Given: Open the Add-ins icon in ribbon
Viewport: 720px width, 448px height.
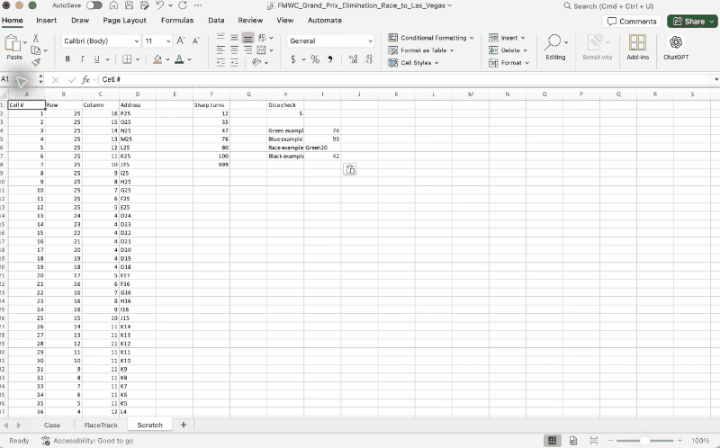Looking at the screenshot, I should click(637, 43).
